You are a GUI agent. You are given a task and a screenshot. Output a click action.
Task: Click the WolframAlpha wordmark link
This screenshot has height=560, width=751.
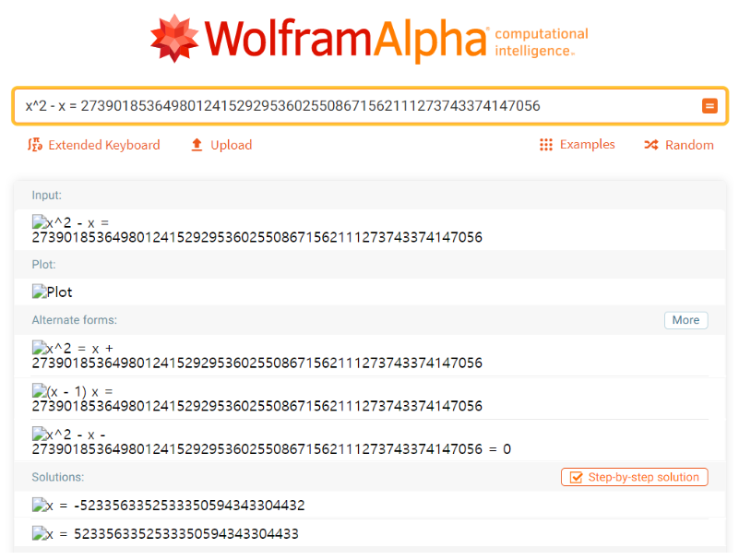(346, 40)
